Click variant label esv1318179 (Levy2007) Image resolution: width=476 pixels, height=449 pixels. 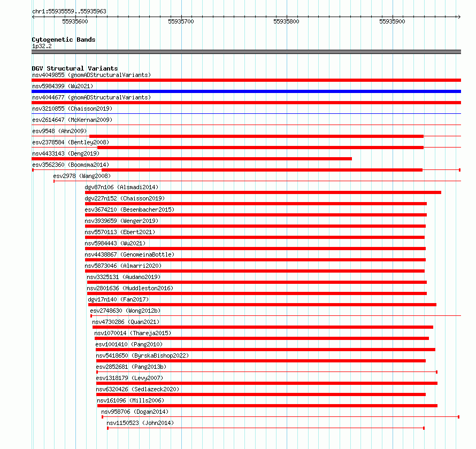coord(129,378)
